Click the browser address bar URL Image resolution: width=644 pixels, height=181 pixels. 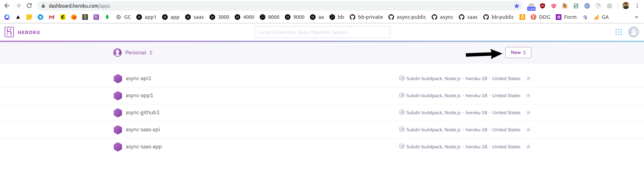pyautogui.click(x=79, y=6)
